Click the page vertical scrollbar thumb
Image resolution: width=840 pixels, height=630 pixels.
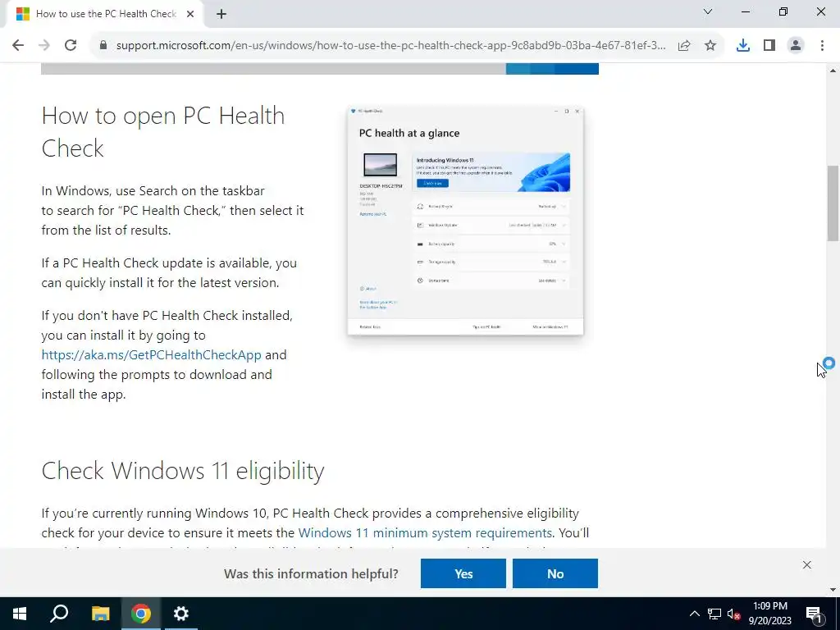point(833,203)
